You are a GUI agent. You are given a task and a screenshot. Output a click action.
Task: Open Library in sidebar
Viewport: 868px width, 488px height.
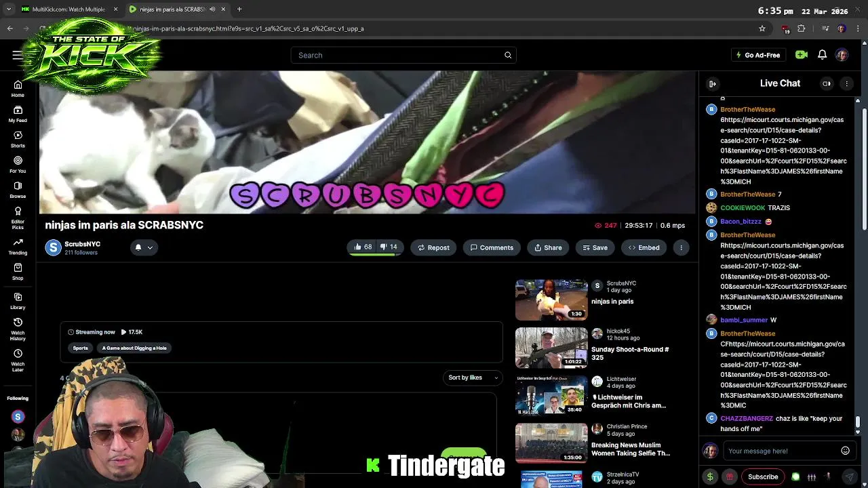click(18, 302)
